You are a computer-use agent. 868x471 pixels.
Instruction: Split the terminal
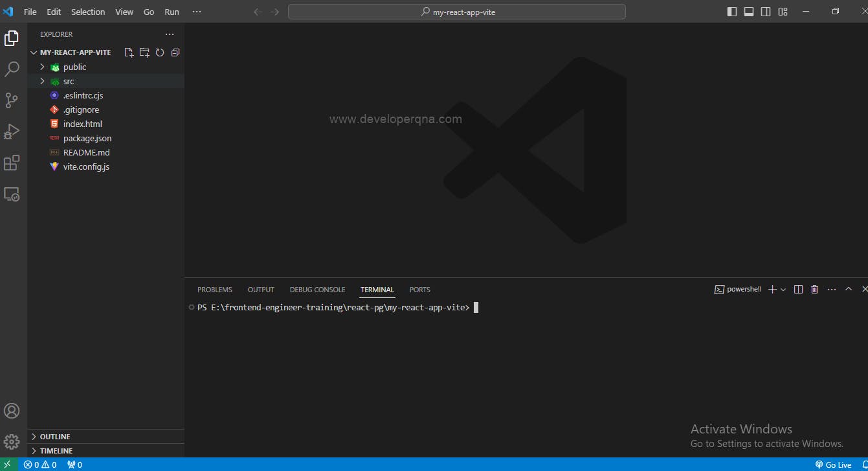(x=798, y=290)
